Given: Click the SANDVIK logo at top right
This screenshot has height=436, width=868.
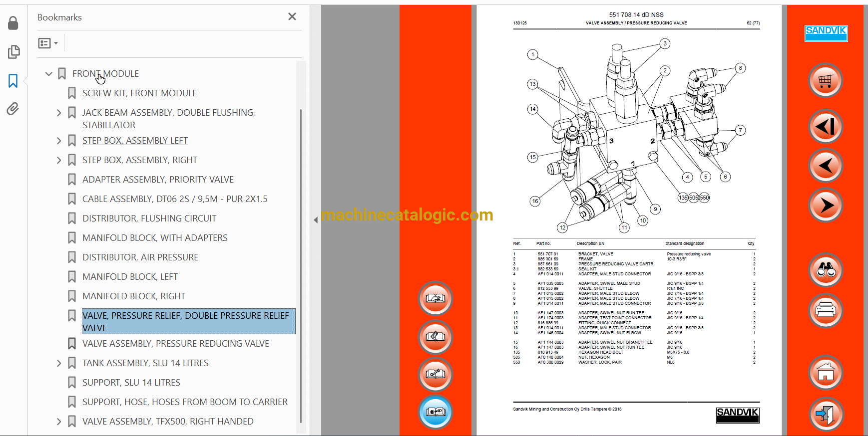Looking at the screenshot, I should point(826,33).
